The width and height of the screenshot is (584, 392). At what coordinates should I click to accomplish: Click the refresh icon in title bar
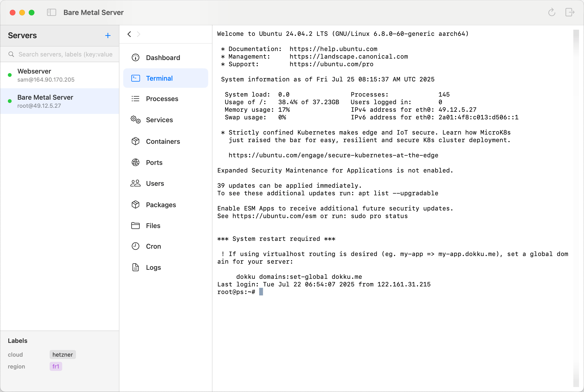(551, 12)
